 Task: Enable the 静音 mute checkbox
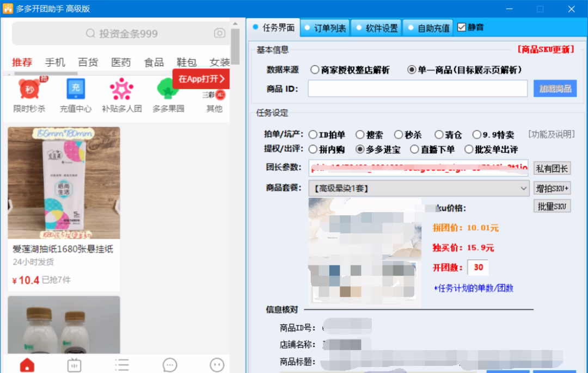462,27
